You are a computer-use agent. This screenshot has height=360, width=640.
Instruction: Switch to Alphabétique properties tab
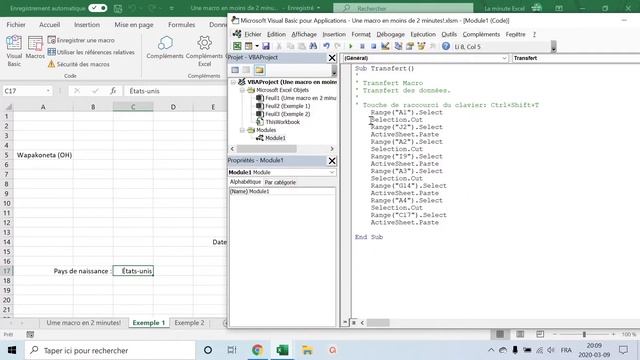(x=245, y=182)
